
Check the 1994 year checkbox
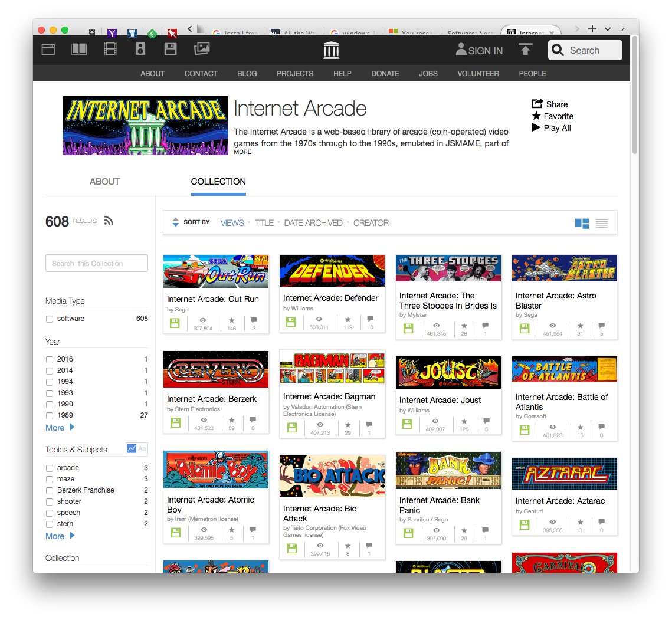50,382
